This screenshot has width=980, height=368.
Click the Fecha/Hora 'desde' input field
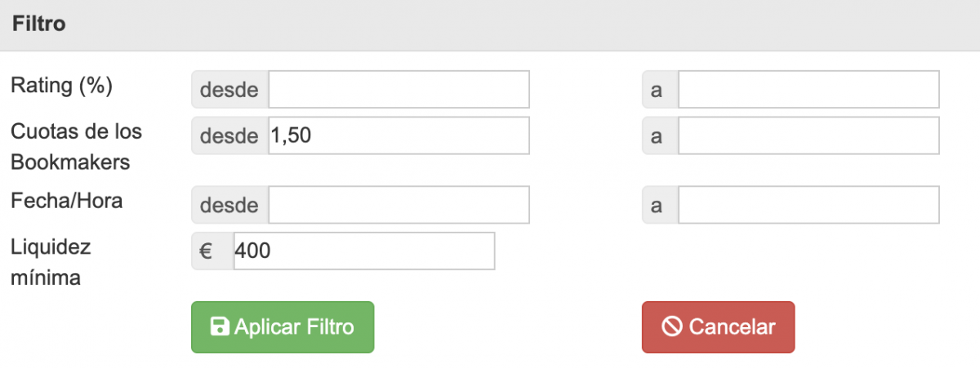pos(399,205)
